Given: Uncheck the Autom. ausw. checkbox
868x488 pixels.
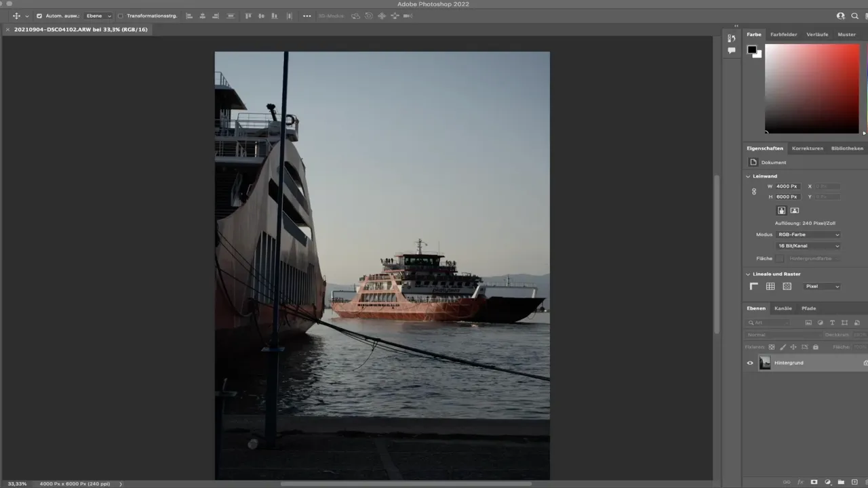Looking at the screenshot, I should pyautogui.click(x=39, y=16).
